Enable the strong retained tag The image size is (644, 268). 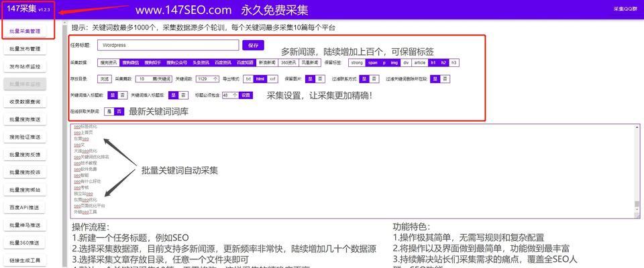pyautogui.click(x=356, y=62)
